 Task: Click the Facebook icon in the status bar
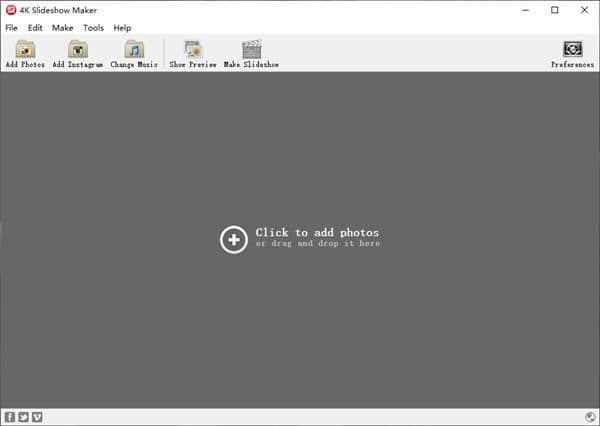[x=10, y=417]
